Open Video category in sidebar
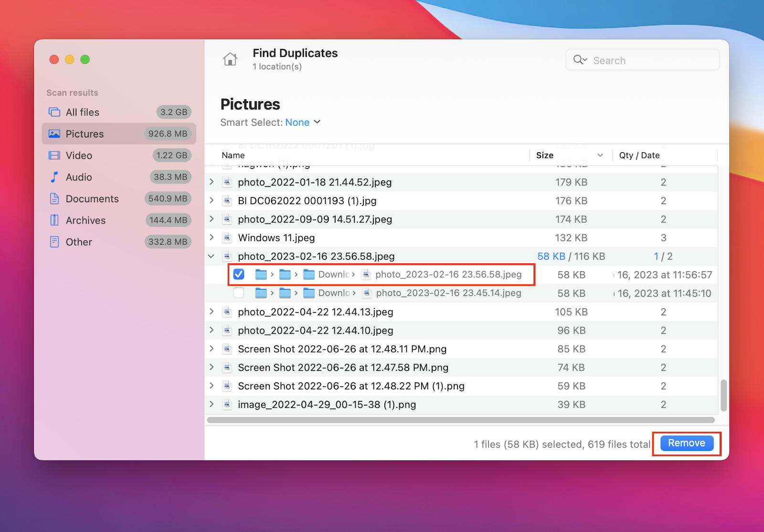764x532 pixels. point(119,156)
